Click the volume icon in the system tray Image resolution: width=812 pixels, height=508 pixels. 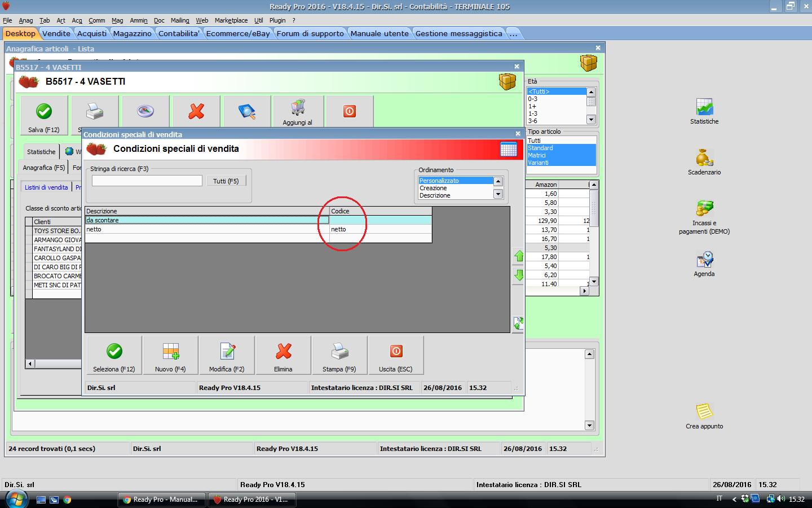781,499
